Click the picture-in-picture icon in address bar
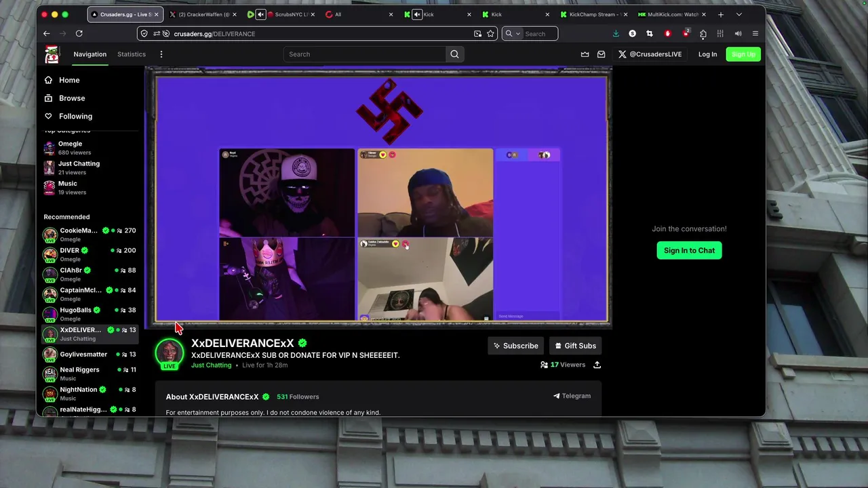 [477, 33]
